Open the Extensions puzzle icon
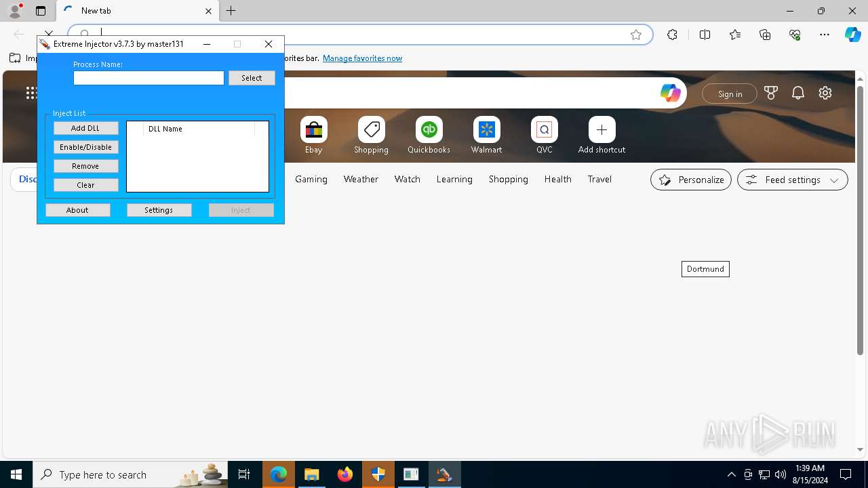Image resolution: width=868 pixels, height=488 pixels. pos(672,35)
